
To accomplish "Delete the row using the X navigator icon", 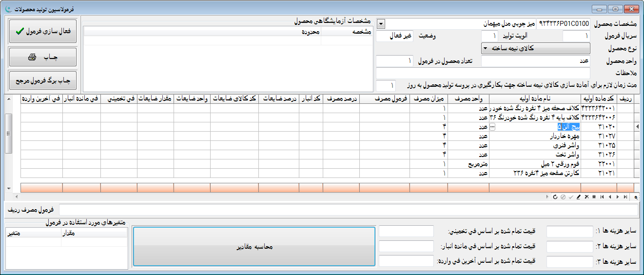I will tap(586, 196).
